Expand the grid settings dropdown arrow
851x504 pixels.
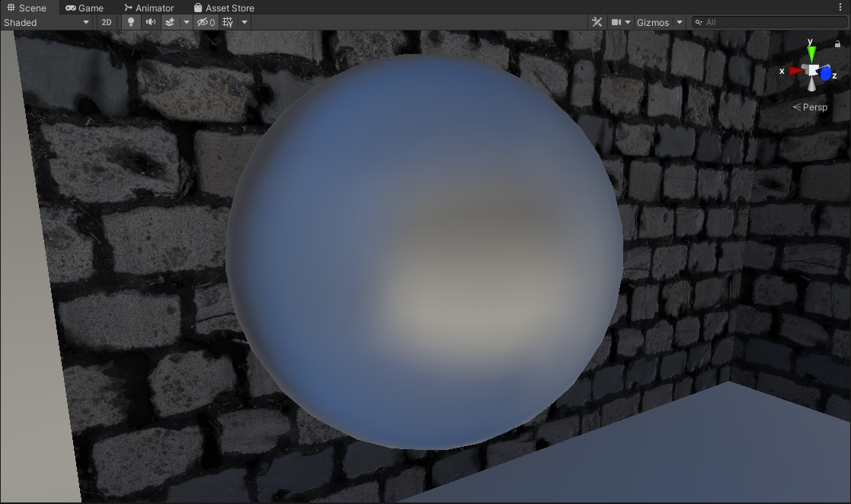(x=245, y=22)
